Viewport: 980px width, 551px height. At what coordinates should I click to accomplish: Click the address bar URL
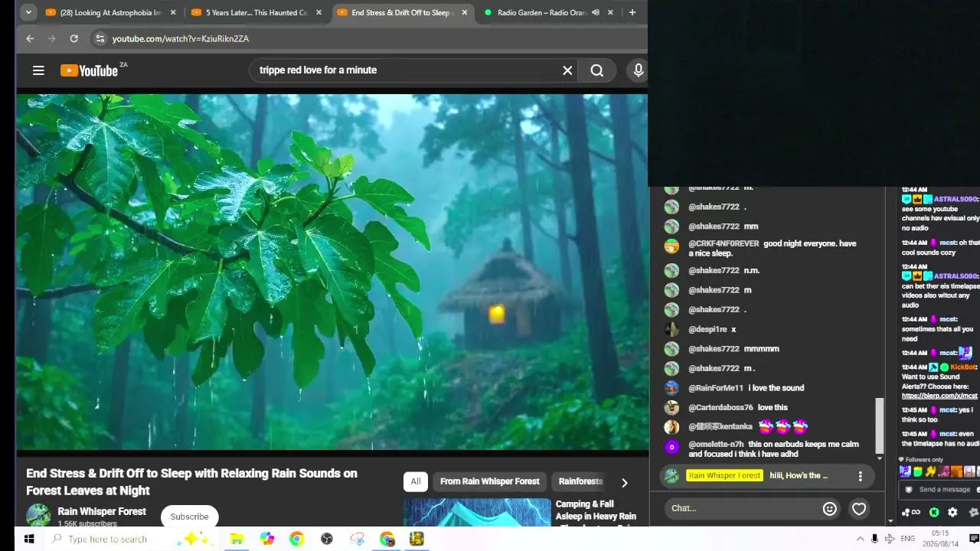(x=181, y=38)
